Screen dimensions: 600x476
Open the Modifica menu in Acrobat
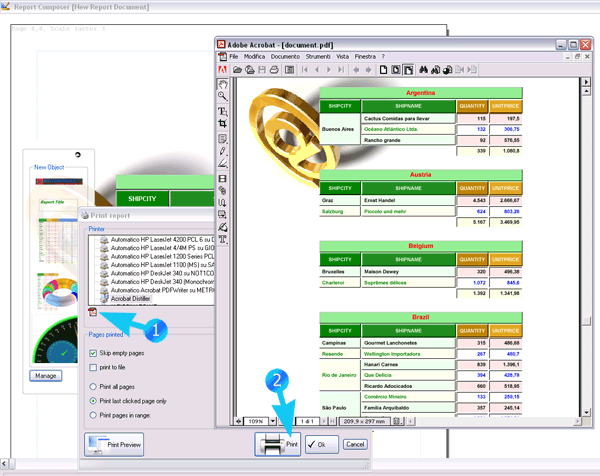[x=254, y=57]
